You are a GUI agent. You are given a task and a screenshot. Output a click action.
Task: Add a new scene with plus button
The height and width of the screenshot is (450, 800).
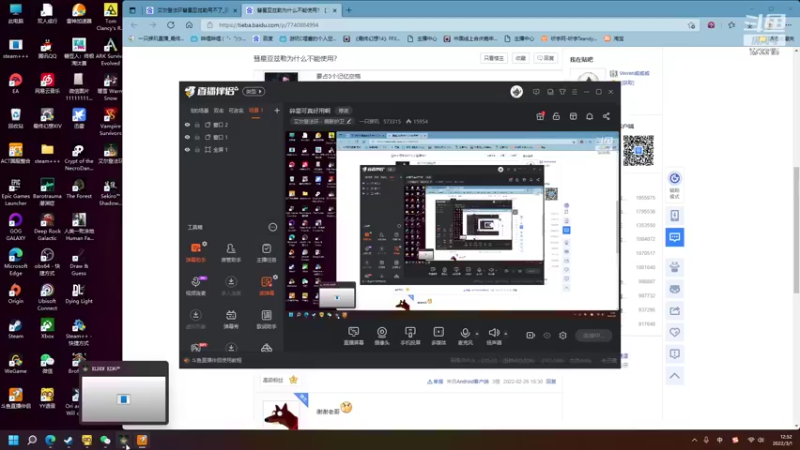[277, 110]
